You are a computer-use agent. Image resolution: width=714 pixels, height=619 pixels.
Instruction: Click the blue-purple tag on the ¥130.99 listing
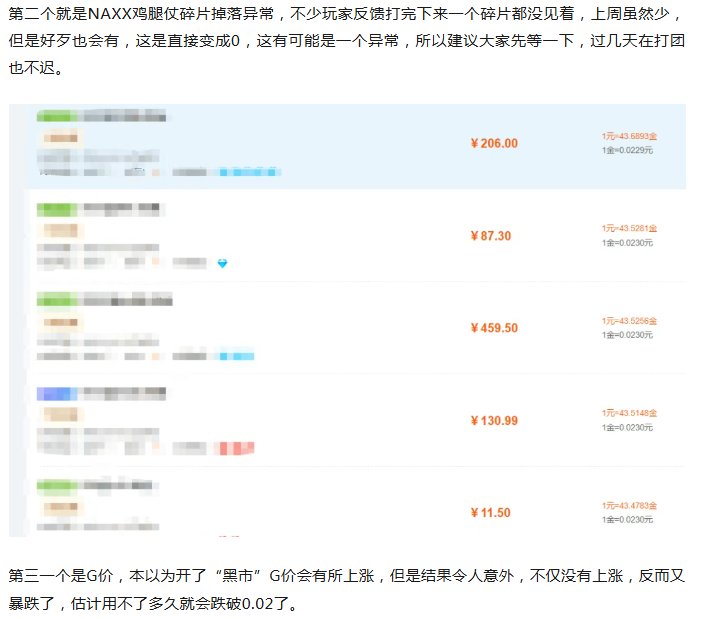(57, 393)
